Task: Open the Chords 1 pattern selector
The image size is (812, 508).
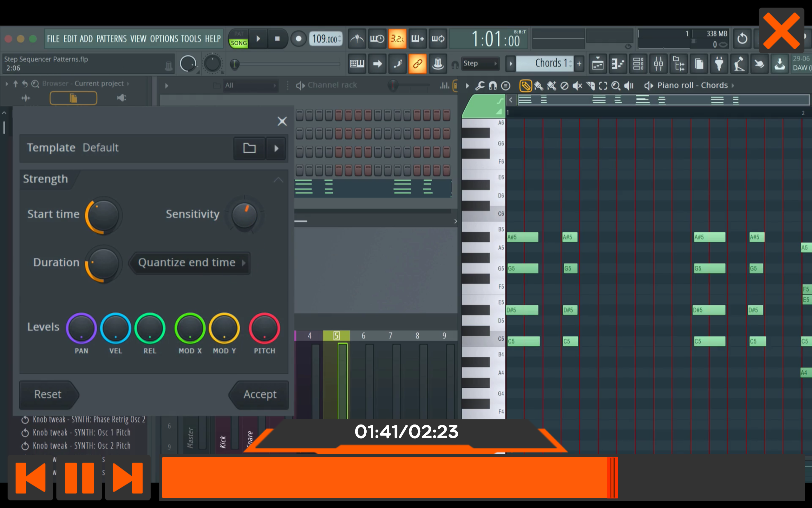Action: (x=544, y=63)
